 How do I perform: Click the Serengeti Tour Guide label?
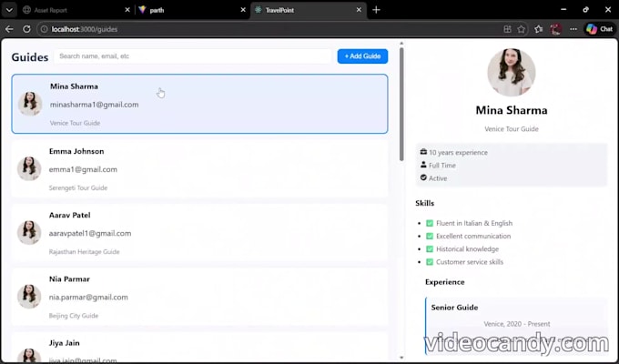78,188
